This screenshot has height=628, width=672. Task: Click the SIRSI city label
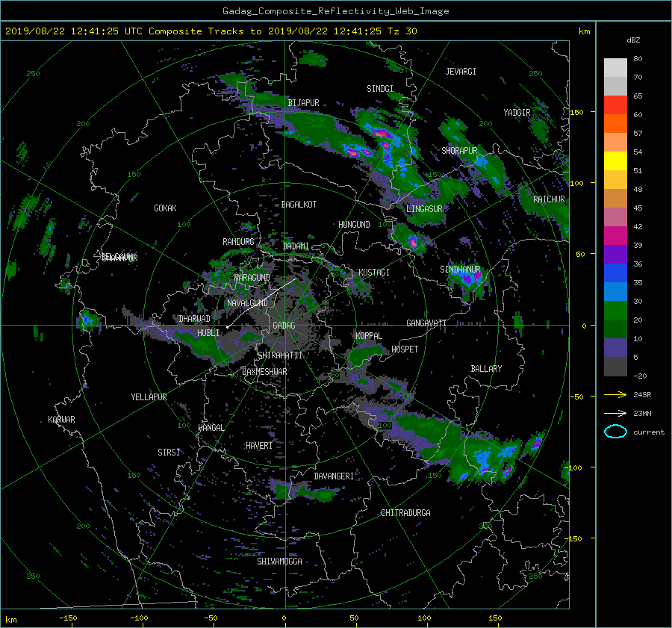click(169, 453)
